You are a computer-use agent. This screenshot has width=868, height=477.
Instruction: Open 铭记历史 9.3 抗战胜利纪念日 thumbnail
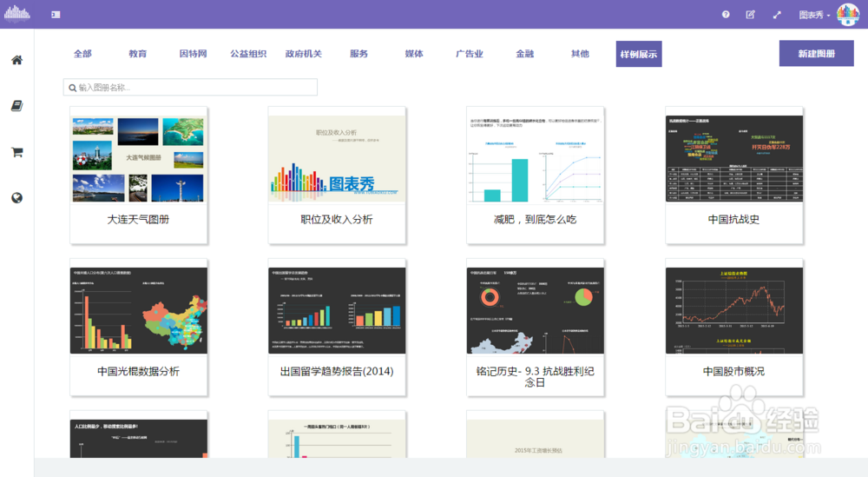[535, 310]
